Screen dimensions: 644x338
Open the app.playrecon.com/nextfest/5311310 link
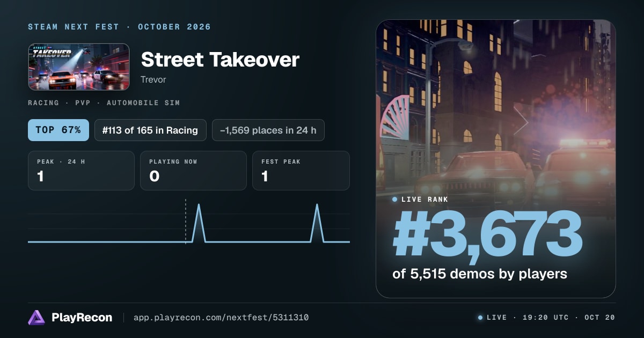click(221, 318)
